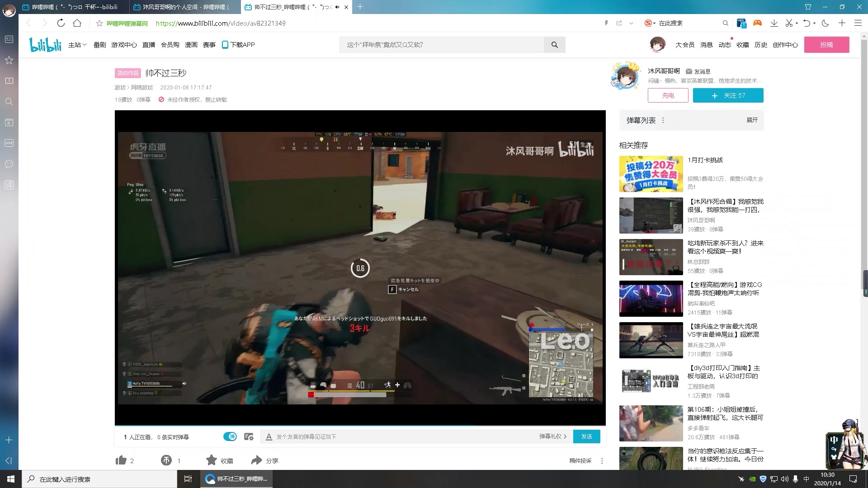This screenshot has height=488, width=868.
Task: Click the video progress bar
Action: [360, 425]
